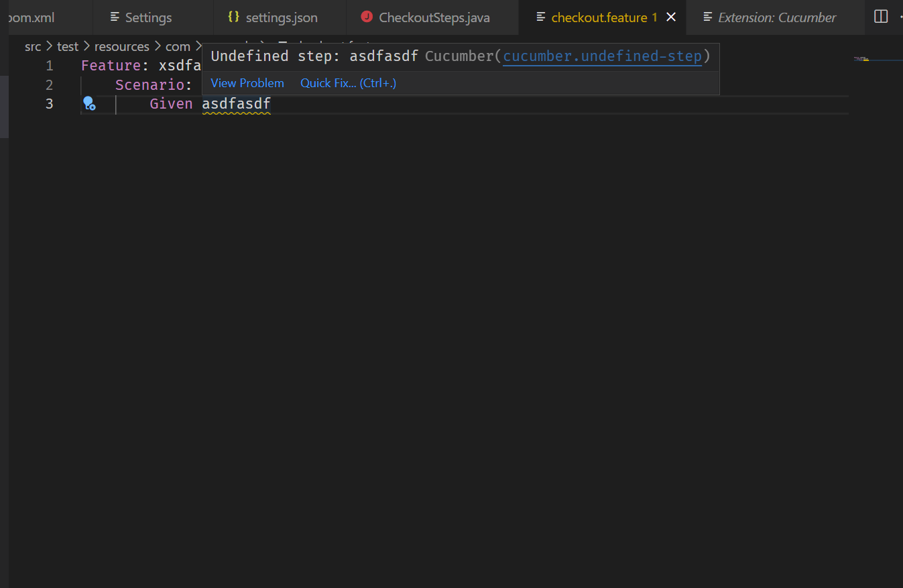Open the Quick Fix... link
The width and height of the screenshot is (903, 588).
(348, 83)
